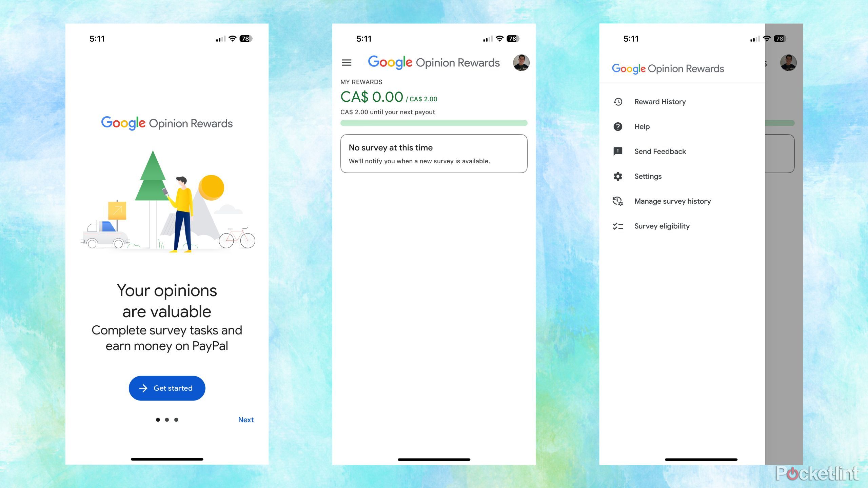Select Reward History menu item
868x488 pixels.
coord(660,101)
